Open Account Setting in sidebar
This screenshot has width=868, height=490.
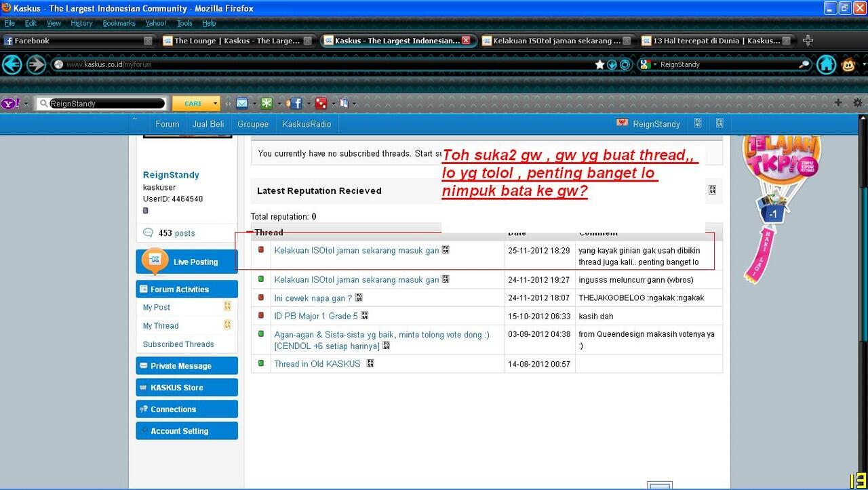point(187,431)
